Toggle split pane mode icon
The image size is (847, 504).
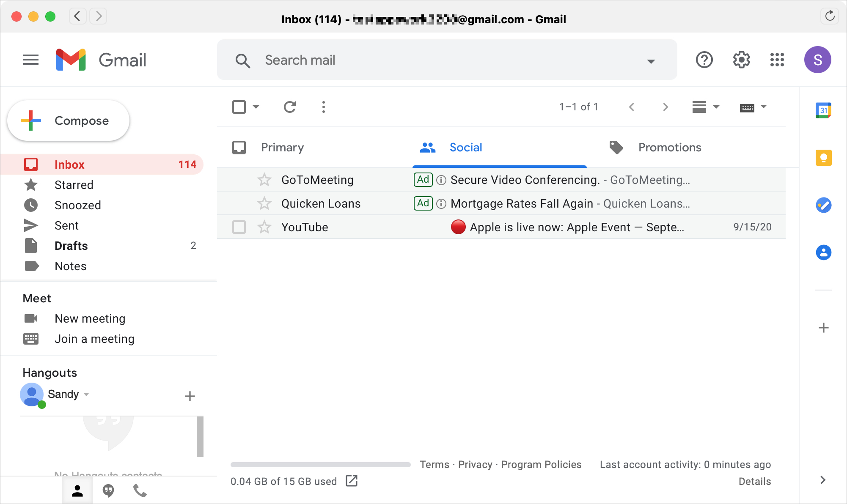pyautogui.click(x=699, y=107)
